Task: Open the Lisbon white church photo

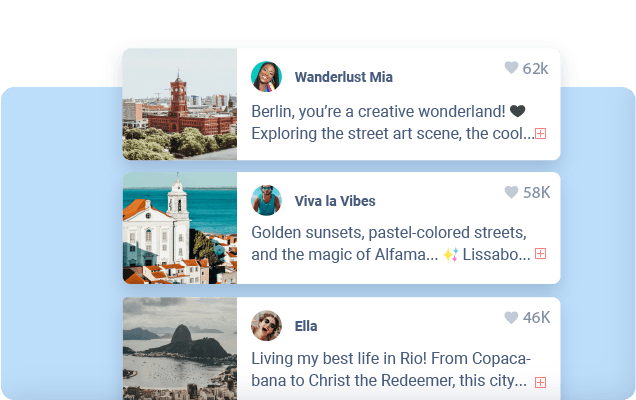Action: coord(180,228)
